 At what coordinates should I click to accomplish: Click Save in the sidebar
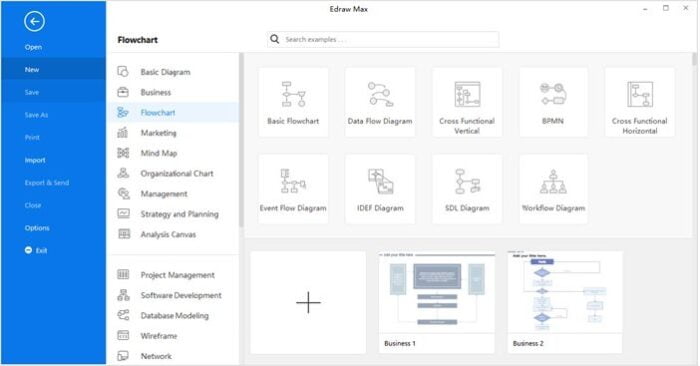coord(53,92)
